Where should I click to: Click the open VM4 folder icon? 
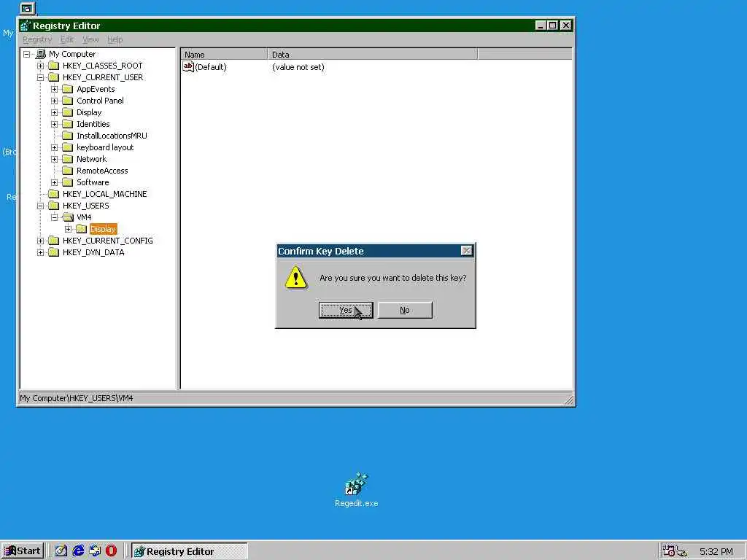(x=68, y=217)
